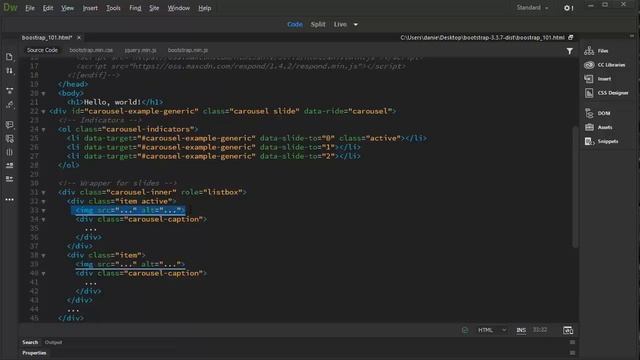Open the Insert menu
The width and height of the screenshot is (640, 360).
[90, 8]
